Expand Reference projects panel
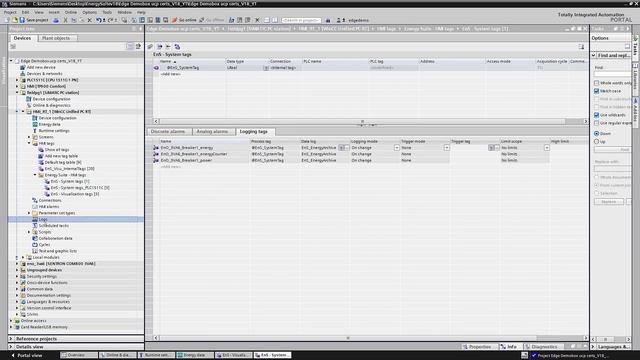This screenshot has width=640, height=360. [11, 339]
